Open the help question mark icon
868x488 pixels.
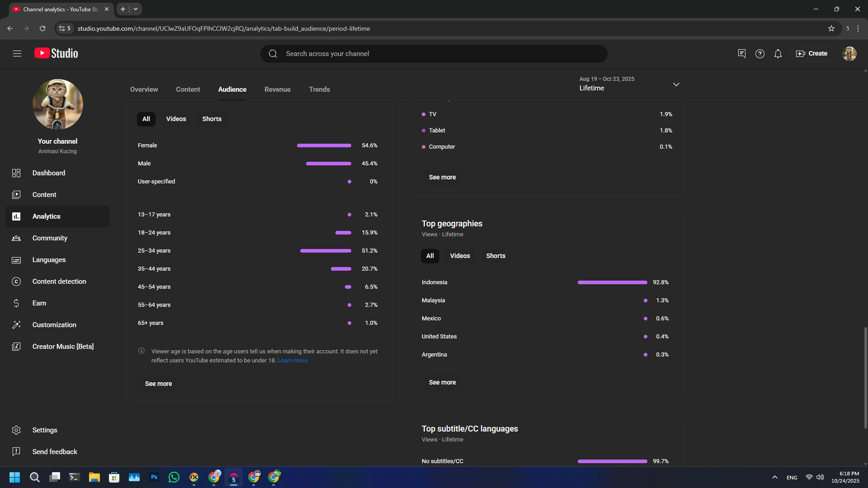point(759,54)
